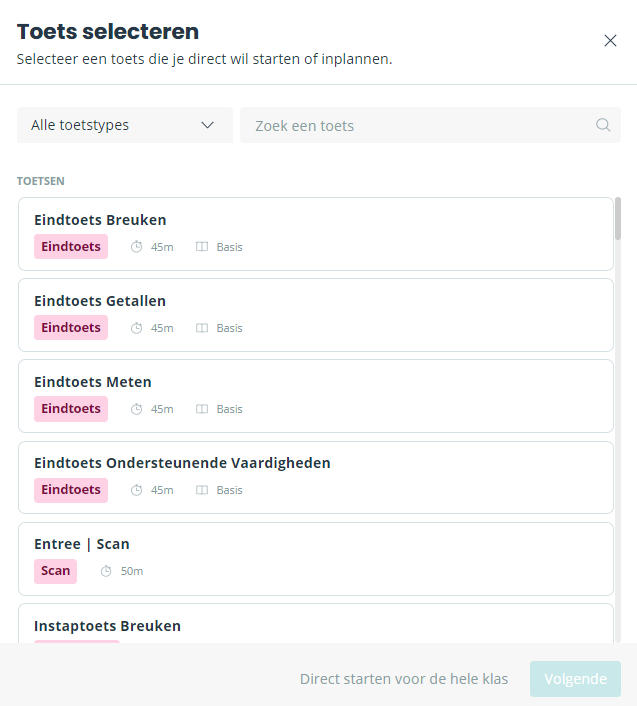Click the timer icon on Eindtoets Breuken
The width and height of the screenshot is (637, 706).
click(136, 247)
